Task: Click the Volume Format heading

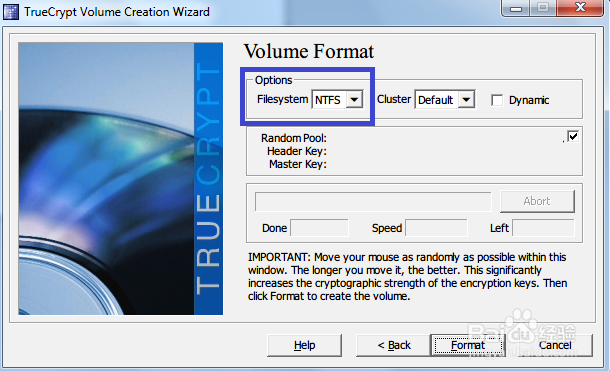Action: (309, 51)
